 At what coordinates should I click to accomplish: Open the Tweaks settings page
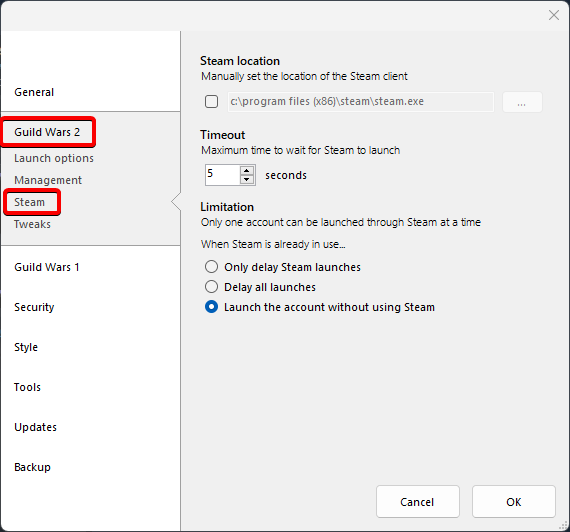click(x=32, y=224)
